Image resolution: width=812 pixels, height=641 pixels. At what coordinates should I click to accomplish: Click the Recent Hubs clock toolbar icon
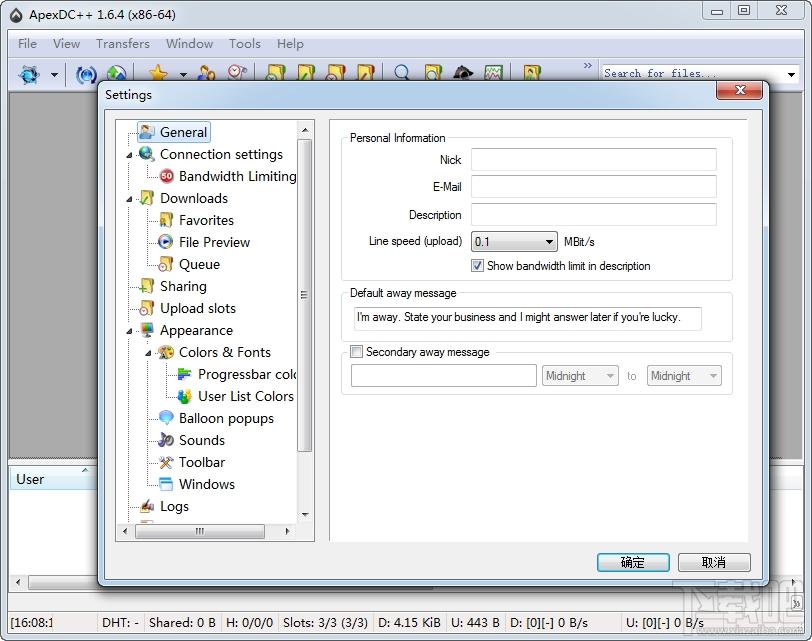(237, 73)
